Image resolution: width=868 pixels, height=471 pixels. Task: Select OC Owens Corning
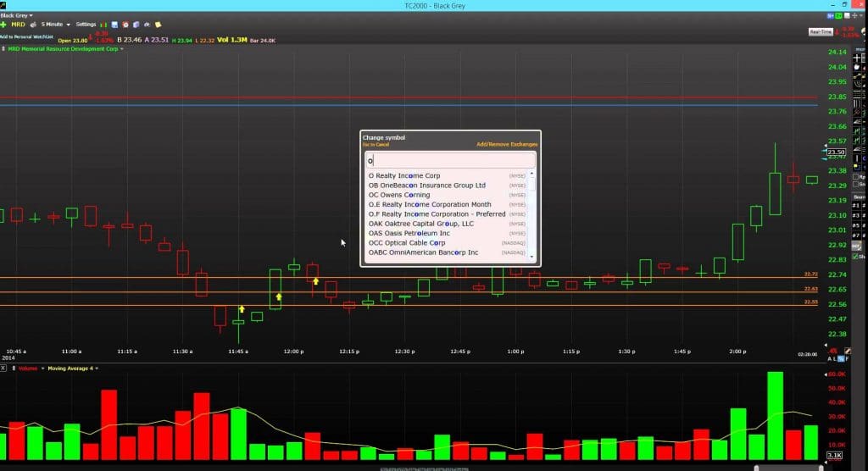point(447,195)
